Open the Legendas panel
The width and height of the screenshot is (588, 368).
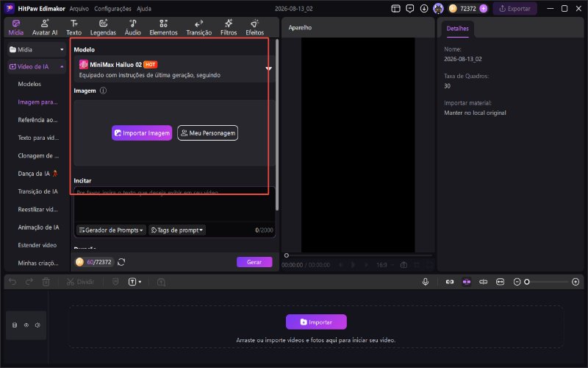[x=103, y=27]
